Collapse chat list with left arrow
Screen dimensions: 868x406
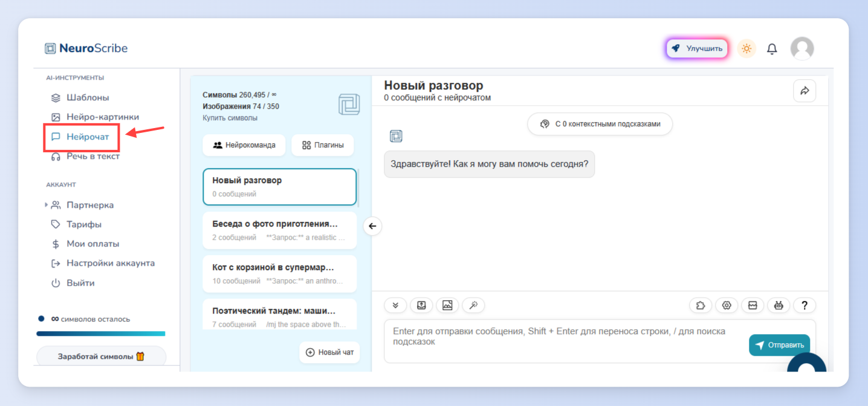pos(372,226)
